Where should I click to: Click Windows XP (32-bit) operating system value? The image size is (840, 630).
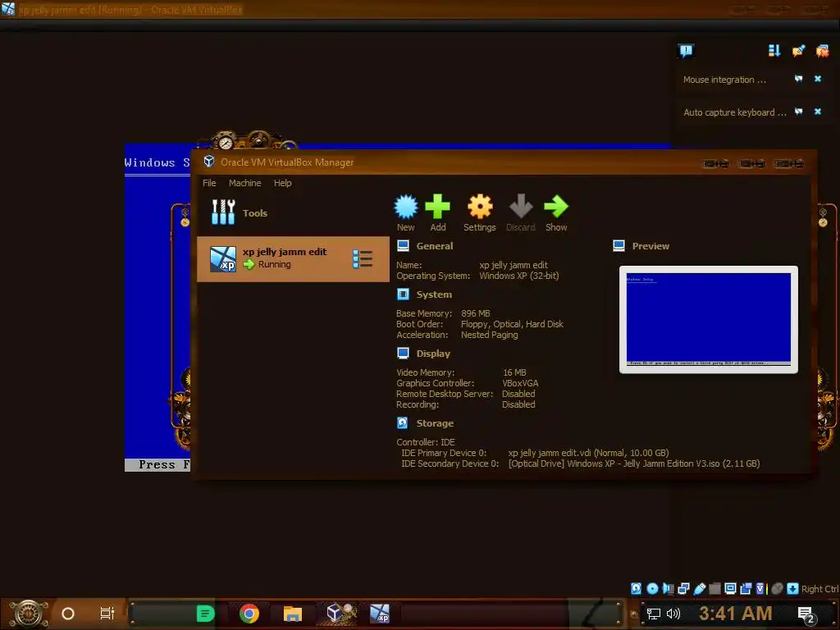(518, 276)
